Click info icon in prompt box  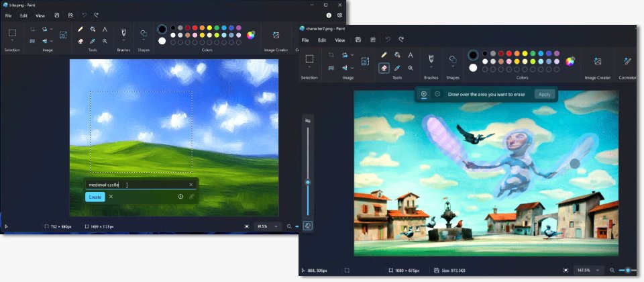(180, 197)
